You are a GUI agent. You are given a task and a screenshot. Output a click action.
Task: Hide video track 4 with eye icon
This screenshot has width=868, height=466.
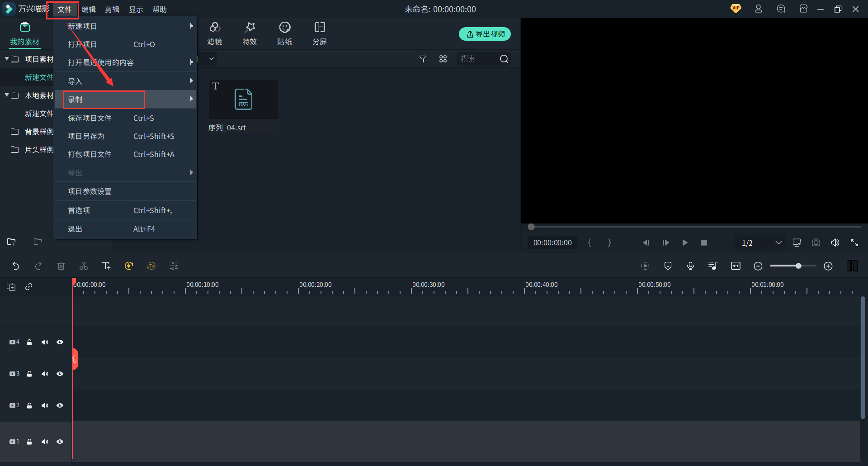(x=60, y=342)
